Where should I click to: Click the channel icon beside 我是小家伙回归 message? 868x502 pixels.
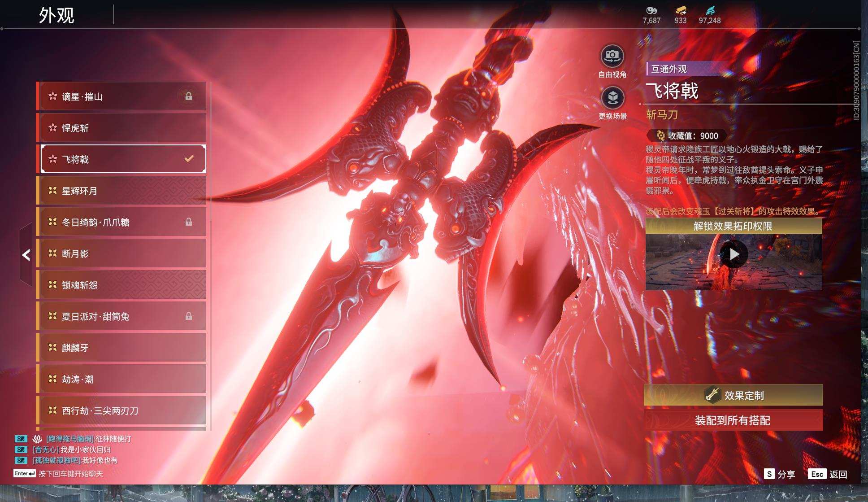click(21, 450)
